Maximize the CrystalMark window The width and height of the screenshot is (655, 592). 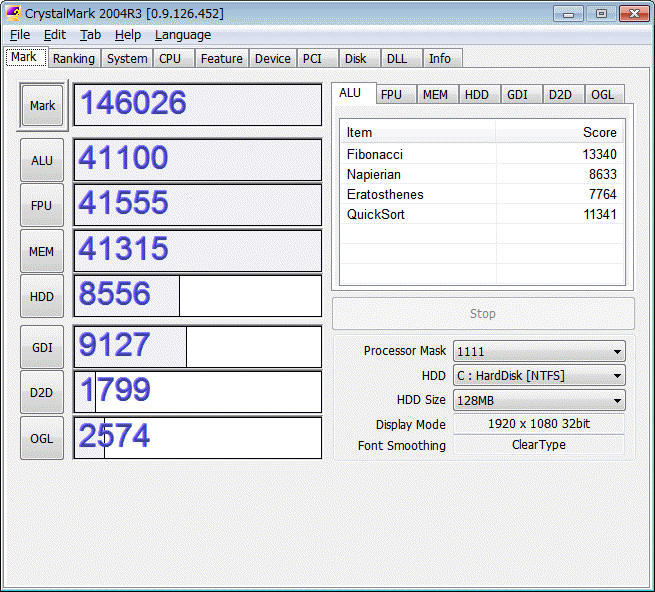pos(601,14)
